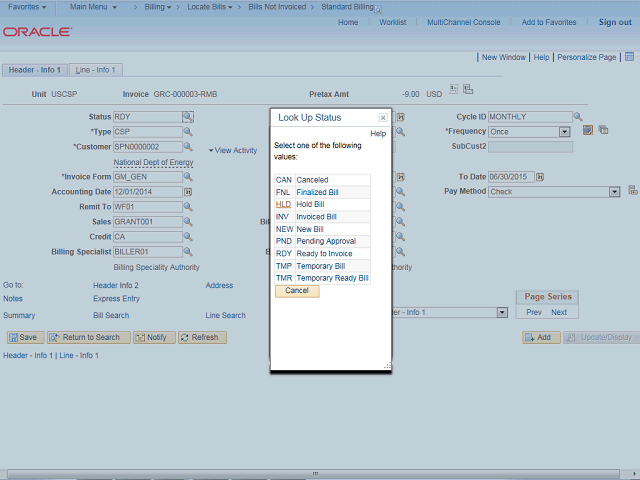Open the Main Menu dropdown
640x480 pixels.
95,7
